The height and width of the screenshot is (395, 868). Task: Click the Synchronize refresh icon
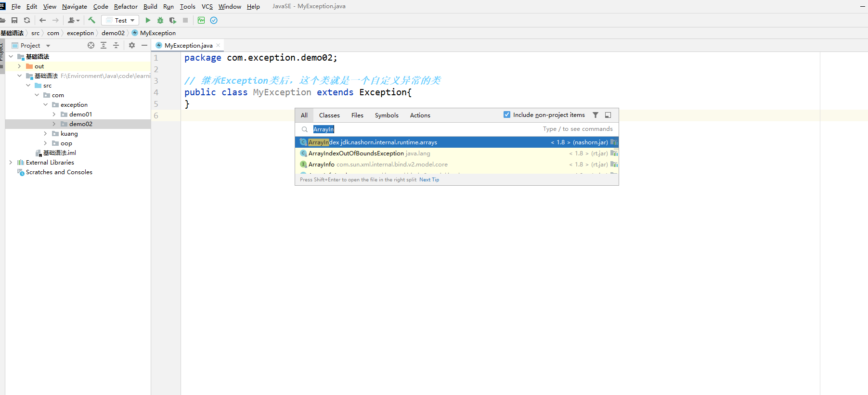(x=27, y=20)
